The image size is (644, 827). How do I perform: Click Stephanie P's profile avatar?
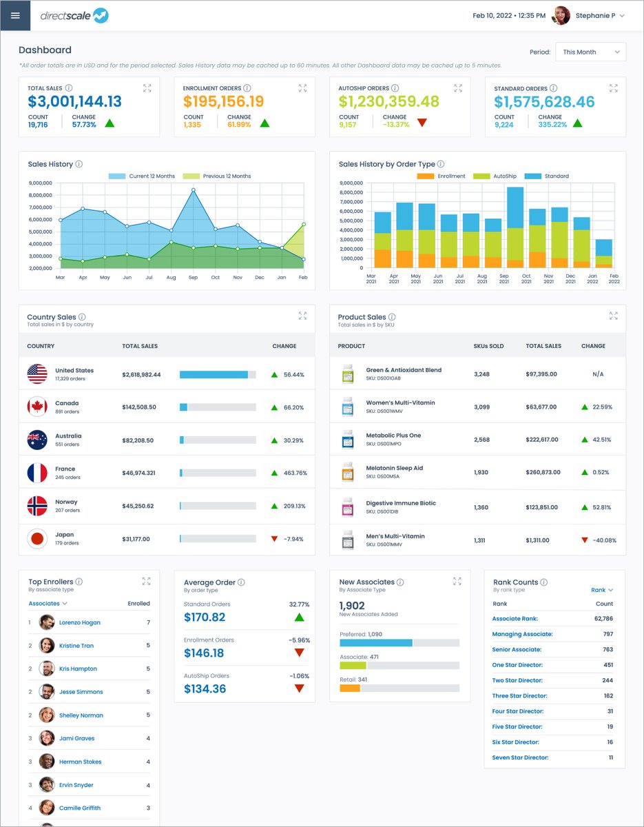tap(561, 15)
